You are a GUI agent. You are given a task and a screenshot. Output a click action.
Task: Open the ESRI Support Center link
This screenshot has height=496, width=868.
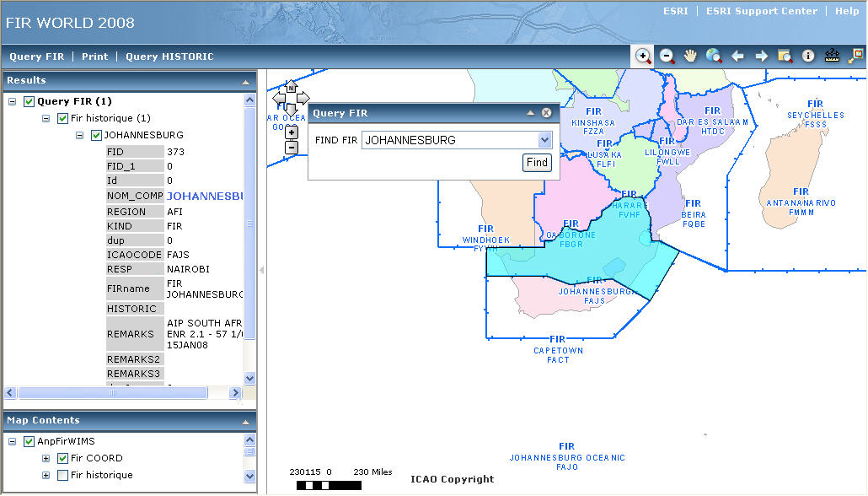(x=762, y=11)
